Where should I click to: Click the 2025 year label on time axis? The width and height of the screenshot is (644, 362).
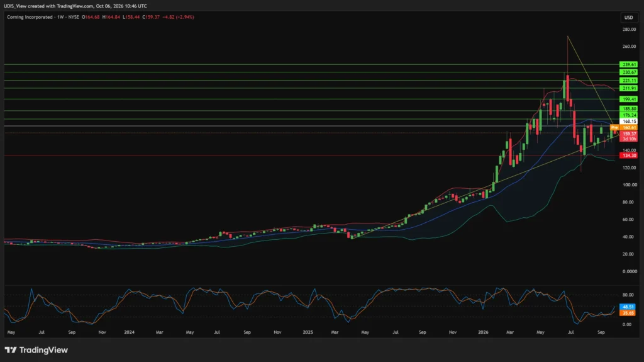coord(308,332)
